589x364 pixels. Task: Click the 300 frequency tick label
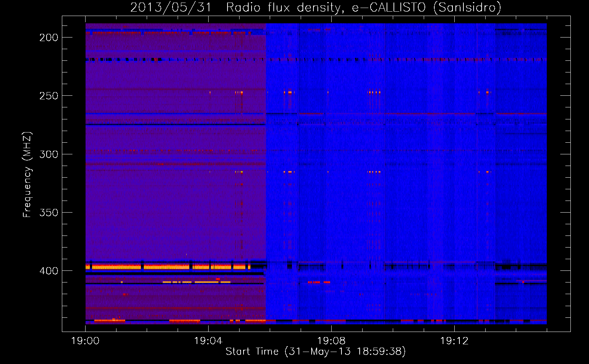(49, 154)
